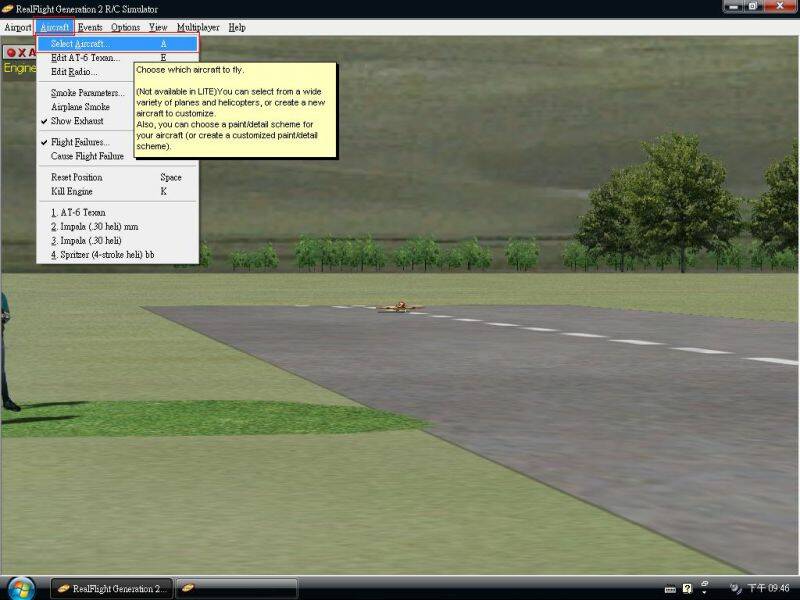800x600 pixels.
Task: Choose Reset Position in the menu
Action: 118,177
